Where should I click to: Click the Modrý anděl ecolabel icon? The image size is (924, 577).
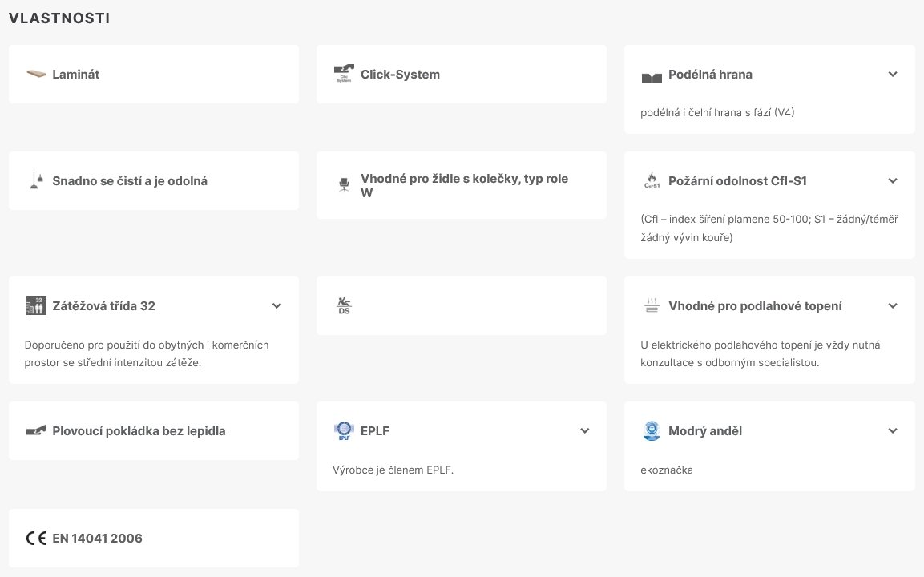652,431
